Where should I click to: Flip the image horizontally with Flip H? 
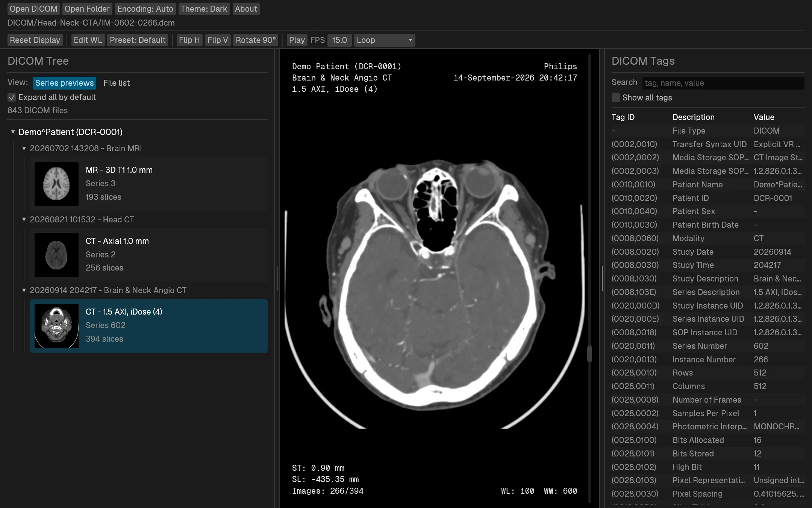(189, 40)
